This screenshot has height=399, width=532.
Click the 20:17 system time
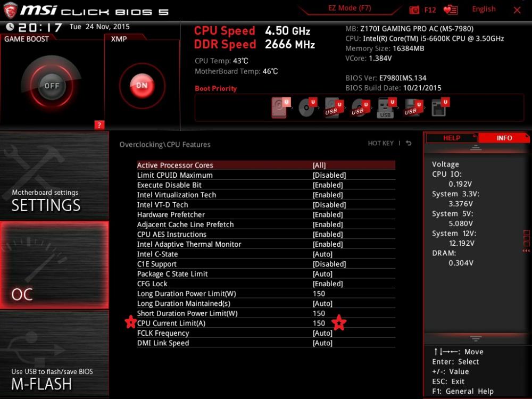(40, 28)
